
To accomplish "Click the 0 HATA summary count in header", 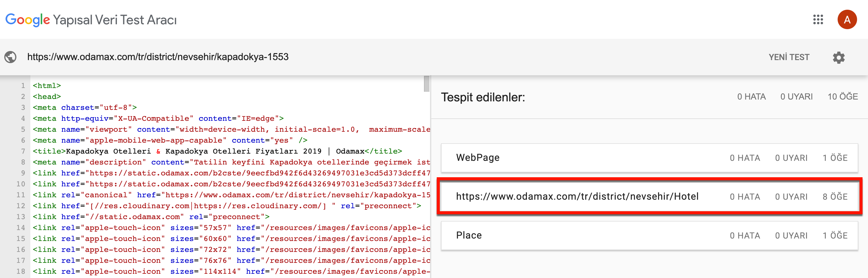I will tap(751, 97).
